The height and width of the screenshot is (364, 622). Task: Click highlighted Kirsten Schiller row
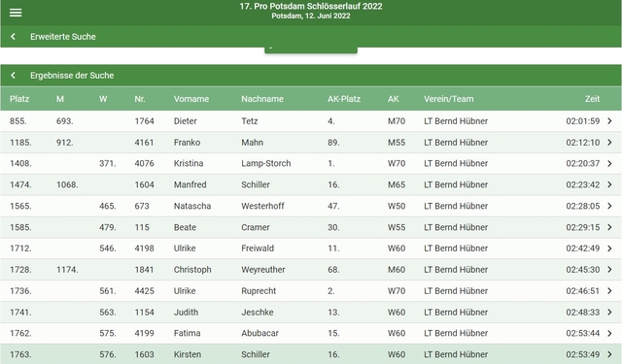[311, 354]
